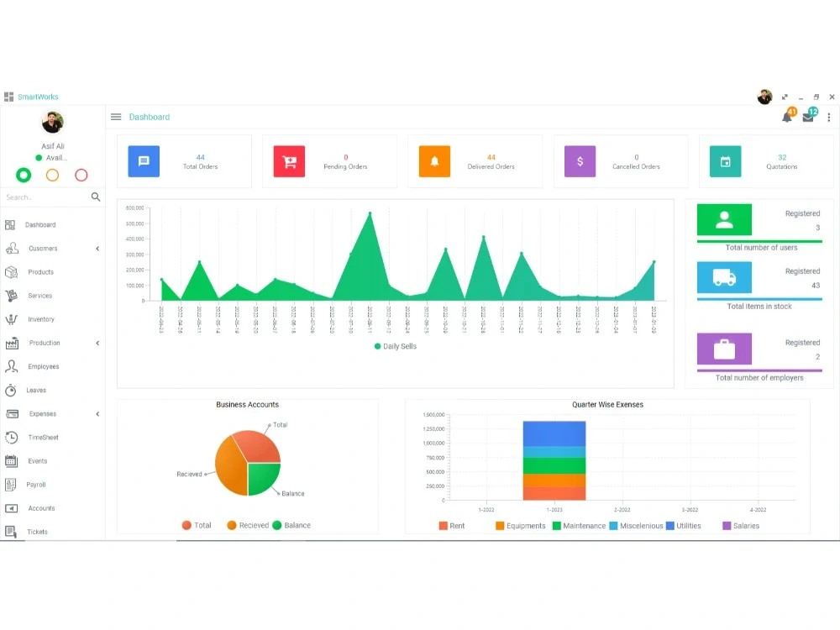Screen dimensions: 840x630
Task: Select the green availability status circle
Action: (24, 175)
